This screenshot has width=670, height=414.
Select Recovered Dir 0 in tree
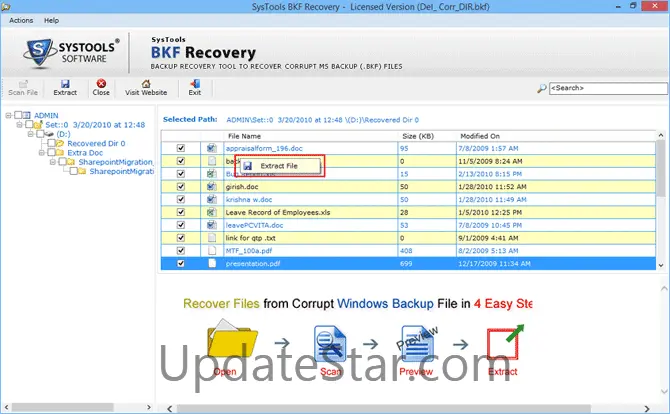96,144
